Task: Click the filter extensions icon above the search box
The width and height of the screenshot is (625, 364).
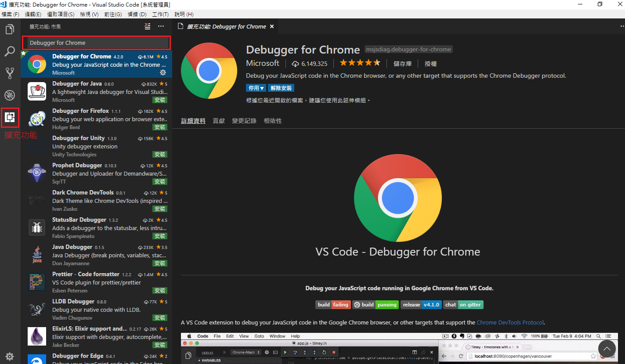Action: coord(147,26)
